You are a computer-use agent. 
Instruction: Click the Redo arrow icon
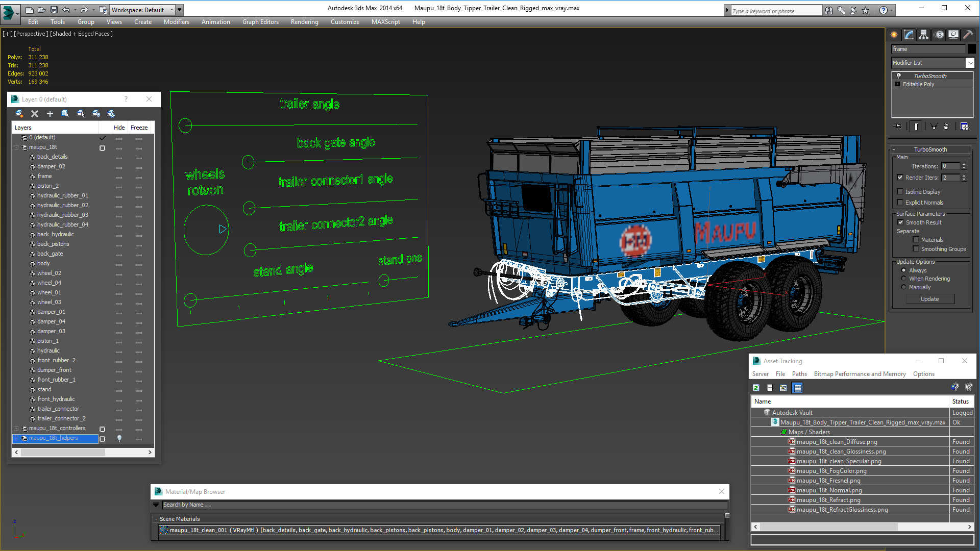(x=84, y=10)
